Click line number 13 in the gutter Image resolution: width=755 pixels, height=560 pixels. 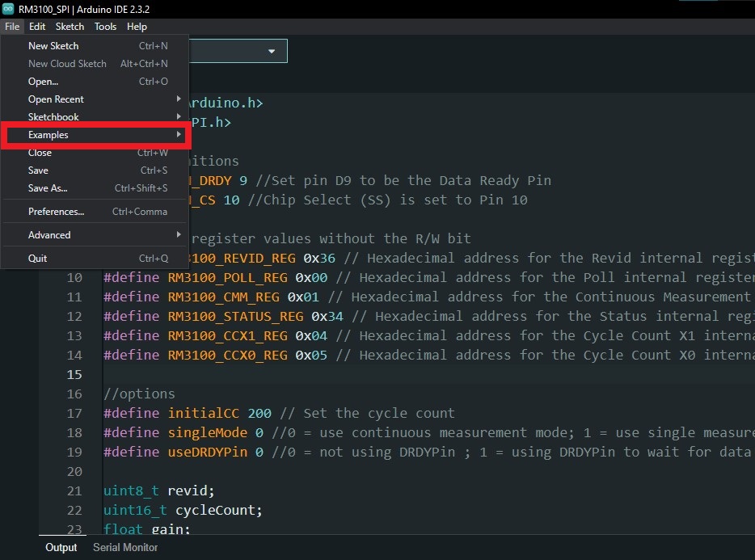pyautogui.click(x=74, y=335)
